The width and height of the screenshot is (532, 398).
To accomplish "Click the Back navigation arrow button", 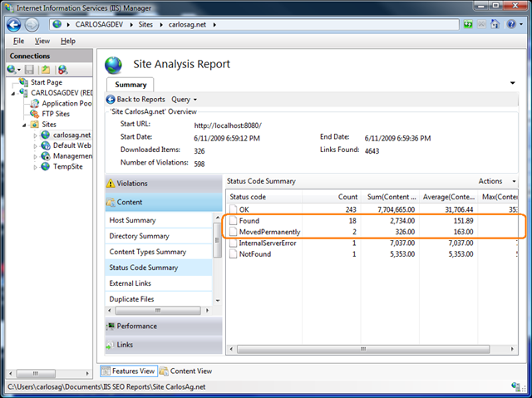I will (x=14, y=25).
